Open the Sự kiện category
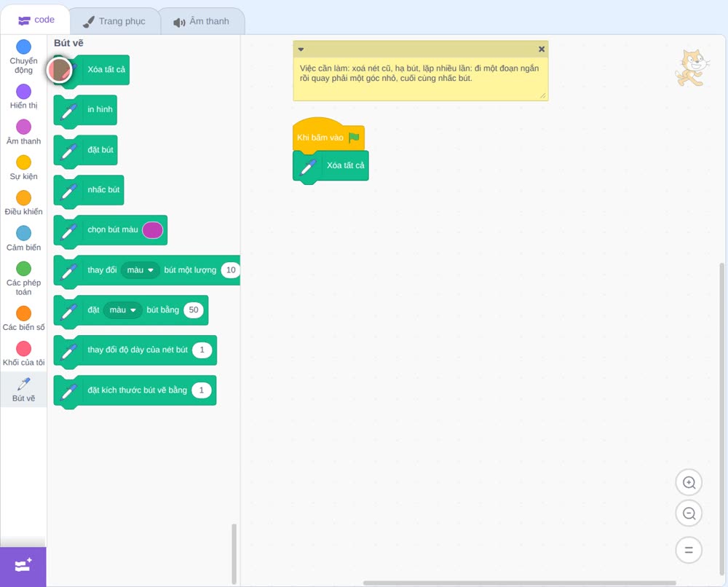 pyautogui.click(x=23, y=162)
